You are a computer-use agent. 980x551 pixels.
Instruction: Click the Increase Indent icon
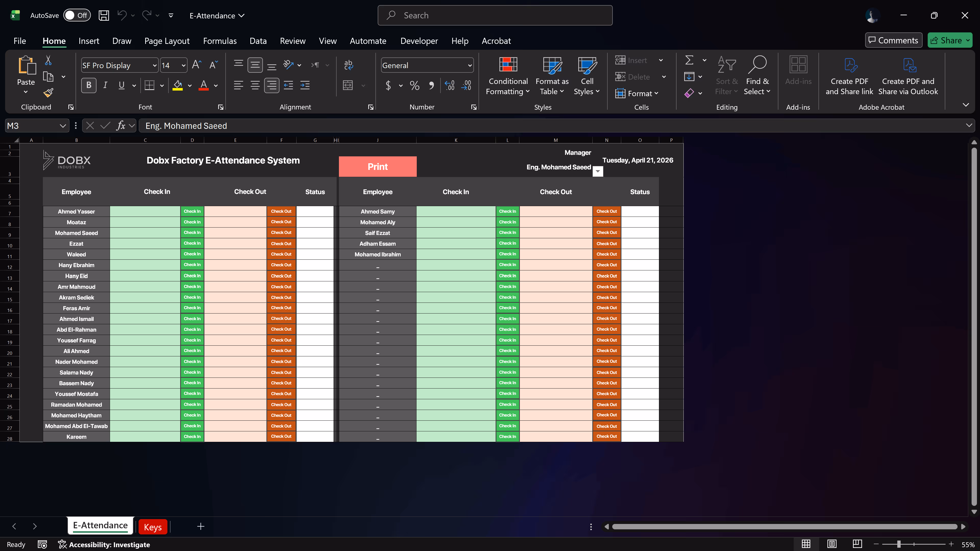pyautogui.click(x=305, y=85)
